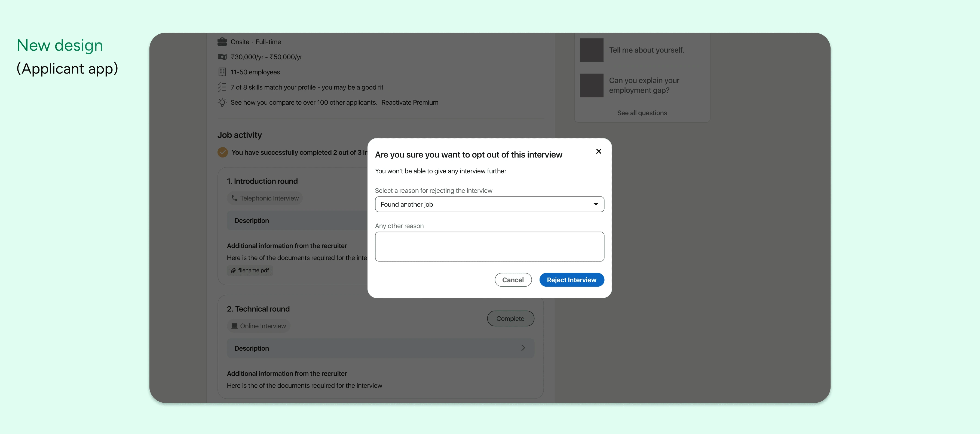Open the Reactivate Premium link
The height and width of the screenshot is (434, 980).
click(x=410, y=102)
